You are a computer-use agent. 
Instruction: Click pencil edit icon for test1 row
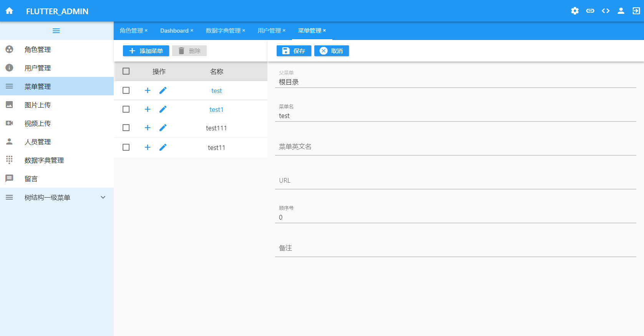163,109
